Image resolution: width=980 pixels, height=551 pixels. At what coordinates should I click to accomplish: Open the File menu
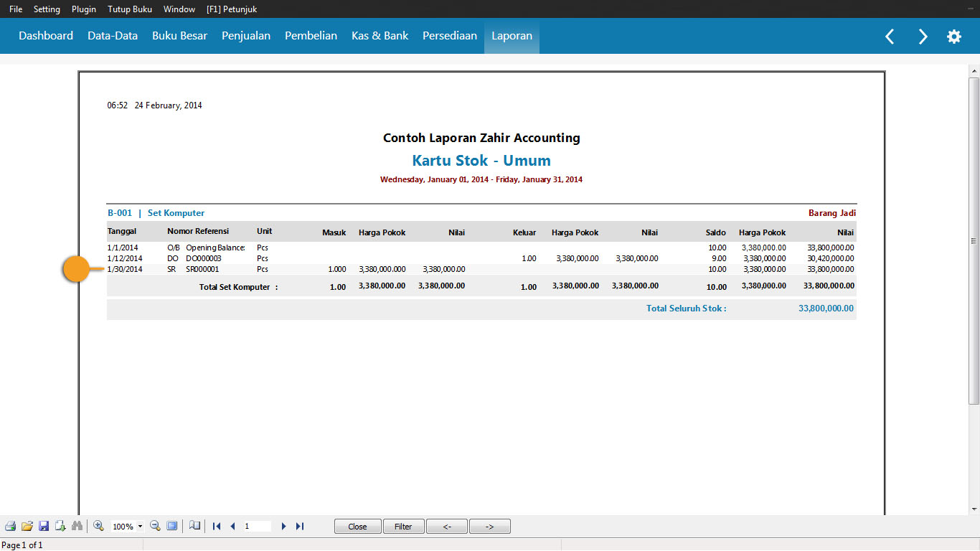[16, 9]
